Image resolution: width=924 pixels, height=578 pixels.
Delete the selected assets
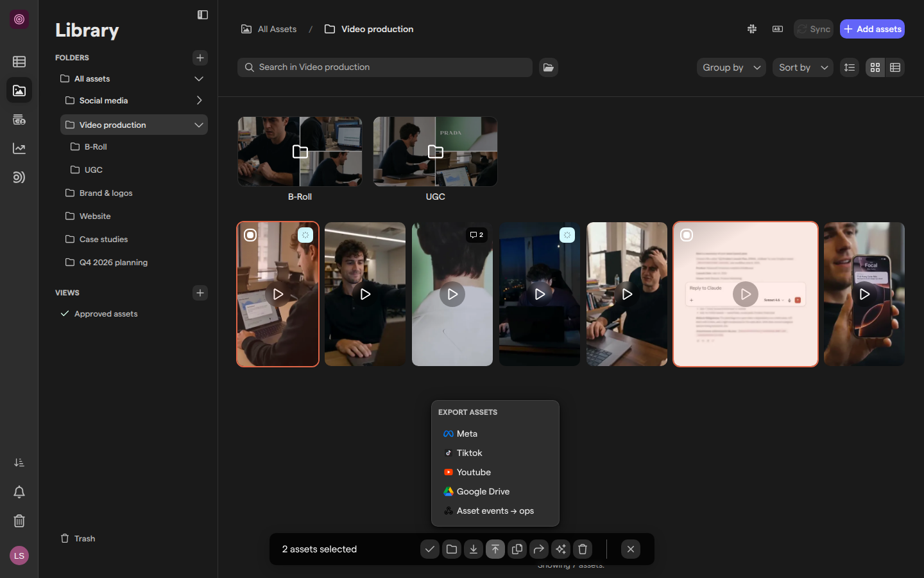pos(583,549)
